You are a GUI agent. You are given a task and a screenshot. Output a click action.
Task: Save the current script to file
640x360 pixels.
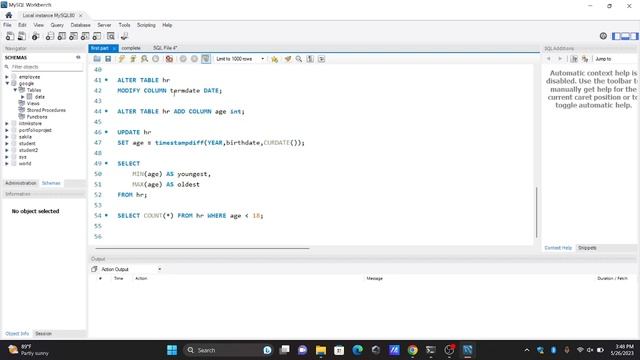[x=108, y=59]
